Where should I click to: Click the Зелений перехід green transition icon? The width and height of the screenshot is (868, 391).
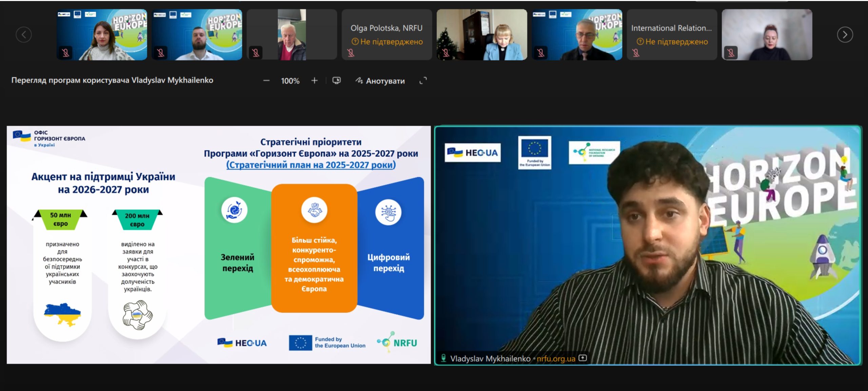(234, 210)
